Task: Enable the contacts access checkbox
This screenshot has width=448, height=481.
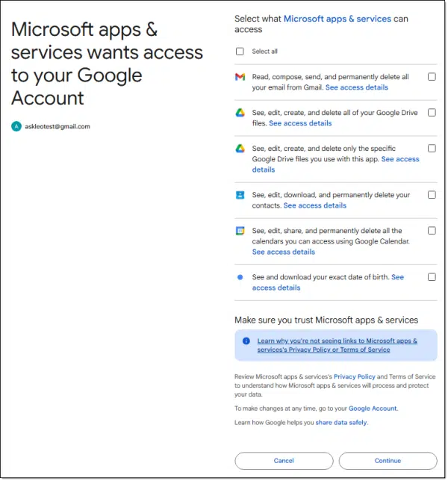Action: pyautogui.click(x=432, y=195)
